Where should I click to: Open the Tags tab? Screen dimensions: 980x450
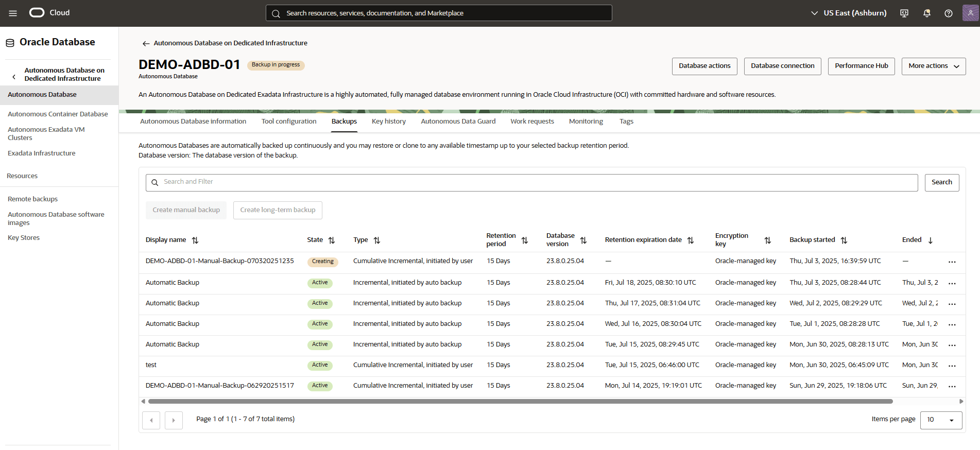coord(626,122)
